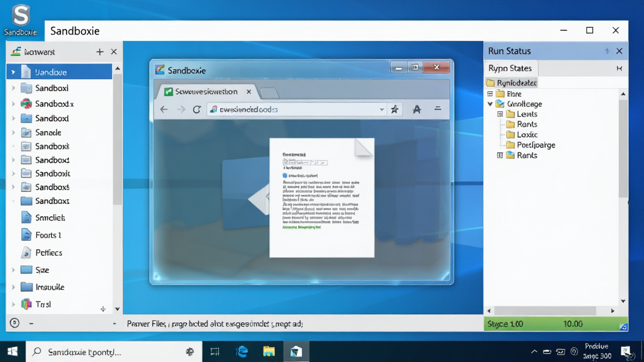Open Task View on the taskbar

click(x=215, y=352)
